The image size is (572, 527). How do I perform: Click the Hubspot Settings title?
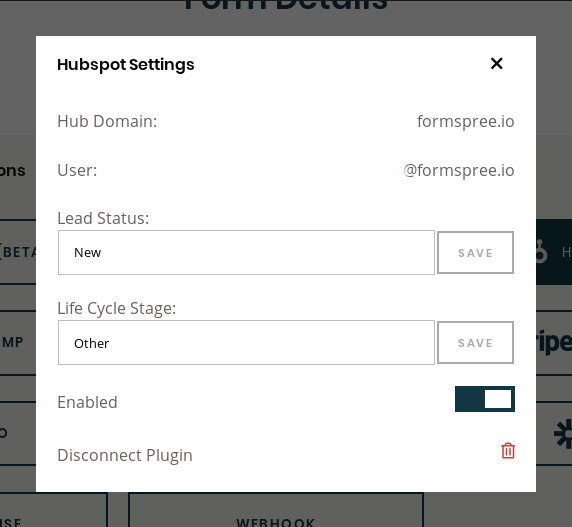[125, 65]
